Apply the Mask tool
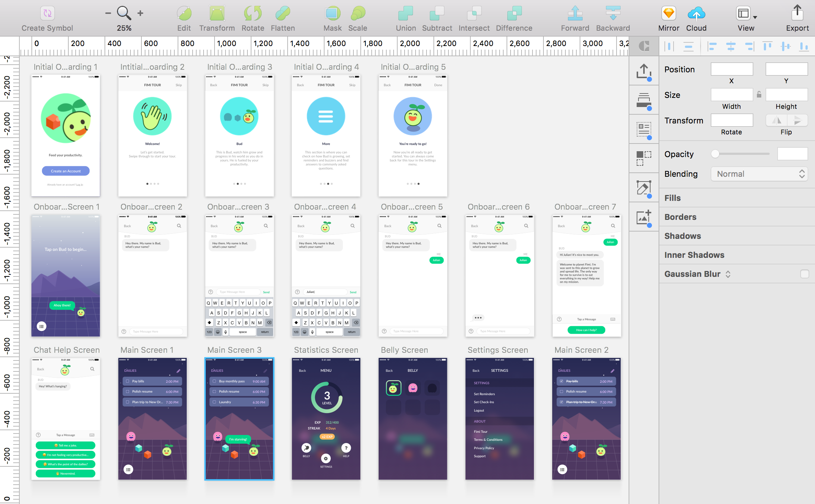 332,14
